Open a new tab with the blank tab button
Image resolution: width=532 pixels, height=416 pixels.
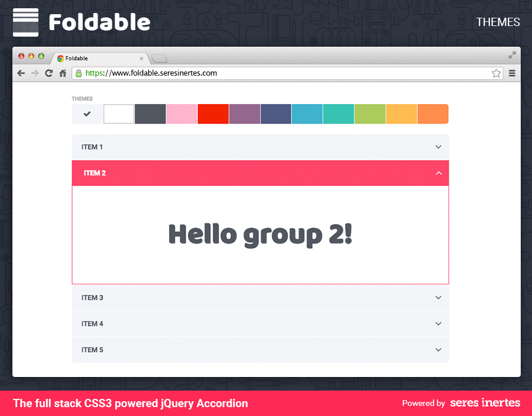tap(160, 59)
